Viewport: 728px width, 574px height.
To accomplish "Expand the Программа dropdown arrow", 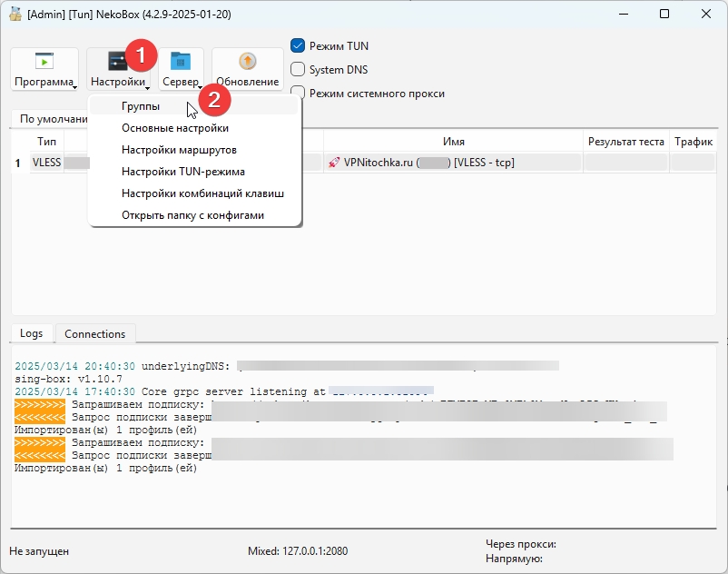I will coord(76,86).
